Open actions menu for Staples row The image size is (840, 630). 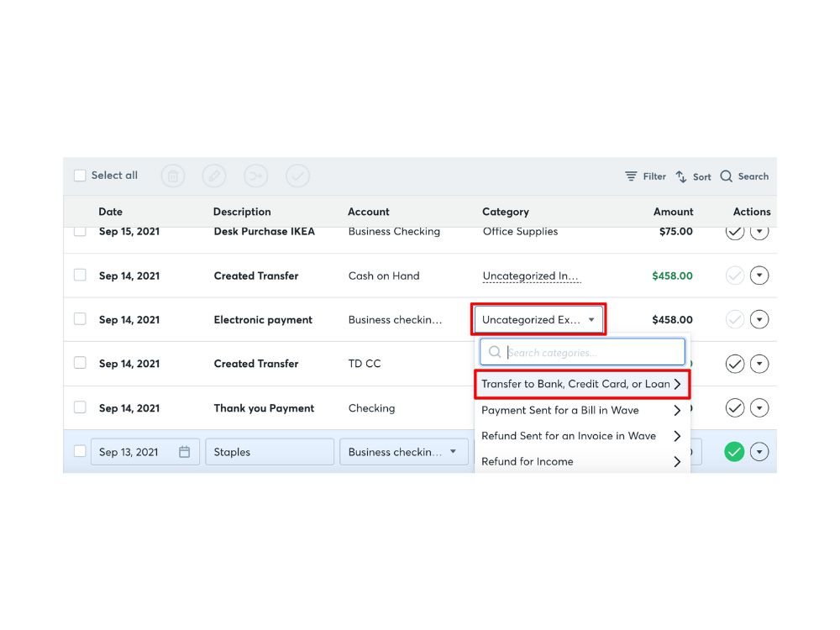point(759,452)
